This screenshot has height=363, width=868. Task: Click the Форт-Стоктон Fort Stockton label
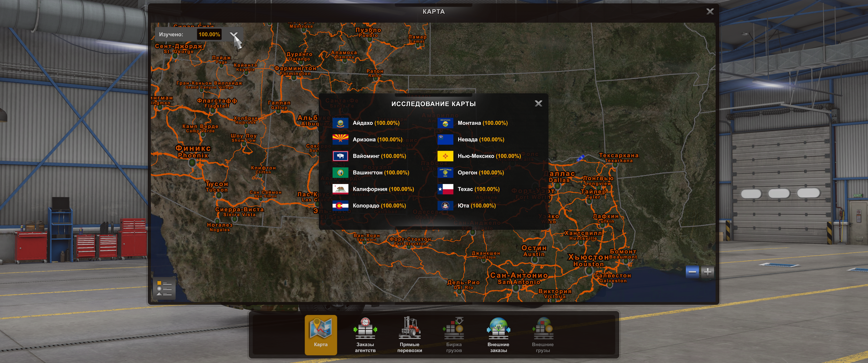(x=410, y=241)
